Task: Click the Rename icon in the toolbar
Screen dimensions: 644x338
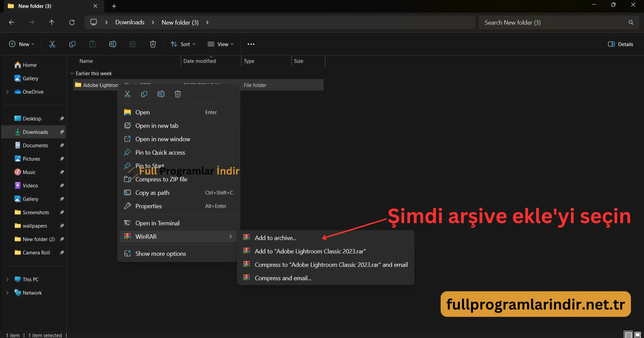Action: point(113,44)
